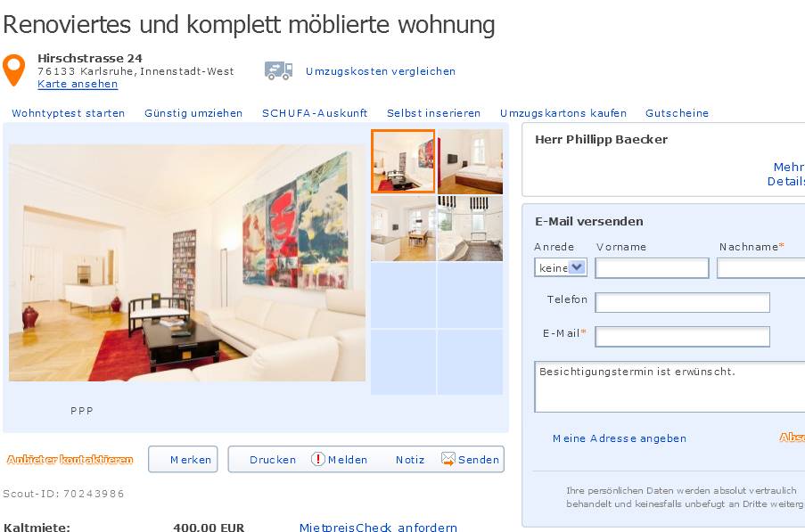Screen dimensions: 805x532
Task: Open the Wohntyptest starten menu item
Action: [x=69, y=113]
